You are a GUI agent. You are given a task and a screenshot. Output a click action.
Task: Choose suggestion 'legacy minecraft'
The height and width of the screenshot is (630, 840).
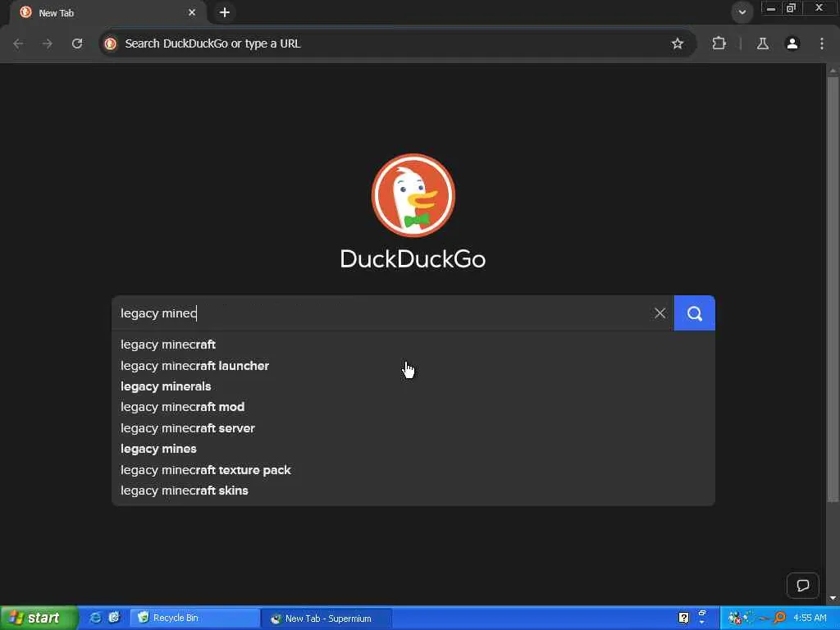click(x=413, y=345)
